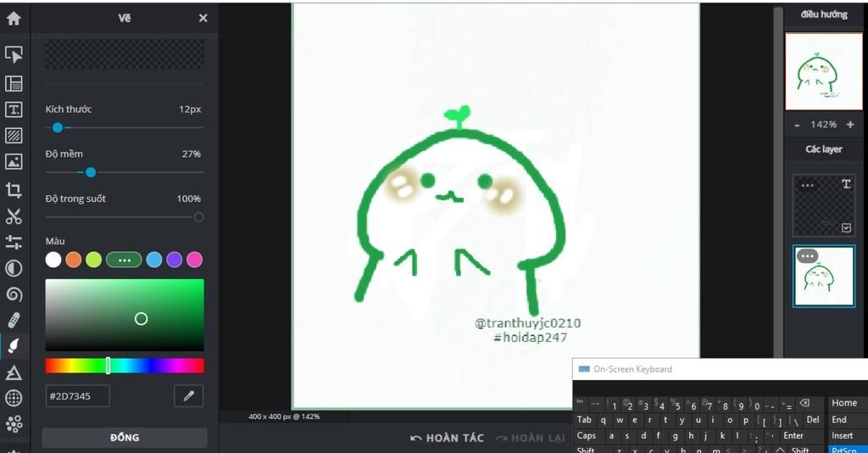Choose the orange color swatch
The image size is (868, 453).
(74, 260)
